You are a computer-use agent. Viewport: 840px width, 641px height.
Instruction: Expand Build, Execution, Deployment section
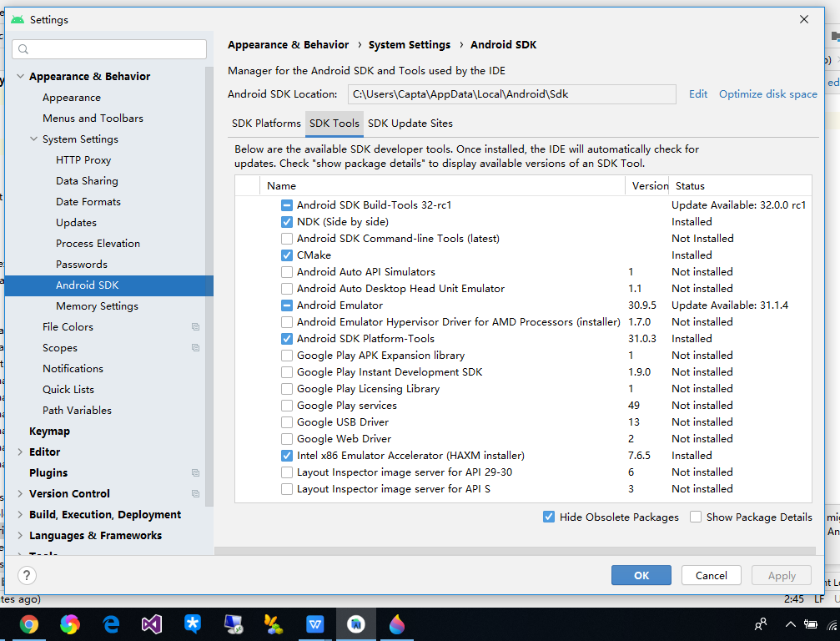pos(20,515)
